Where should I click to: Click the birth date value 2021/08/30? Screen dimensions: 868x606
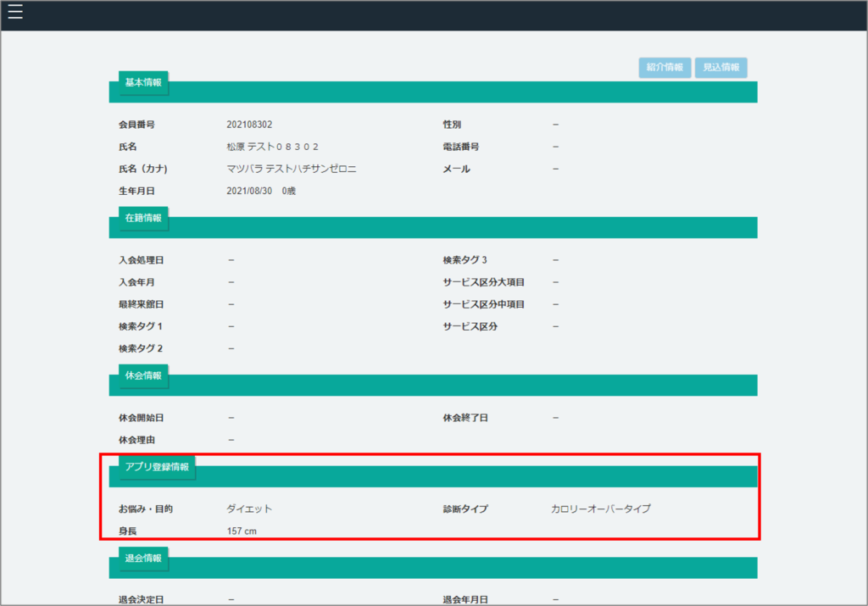[x=250, y=191]
